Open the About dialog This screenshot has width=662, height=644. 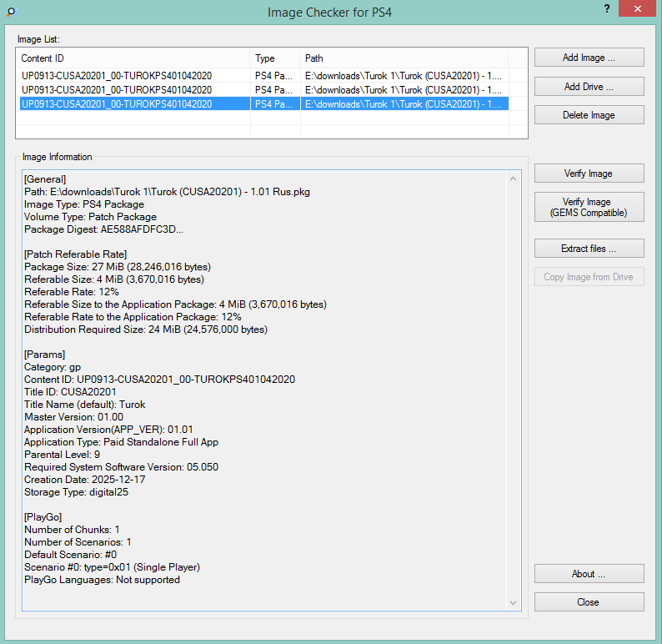[x=589, y=574]
